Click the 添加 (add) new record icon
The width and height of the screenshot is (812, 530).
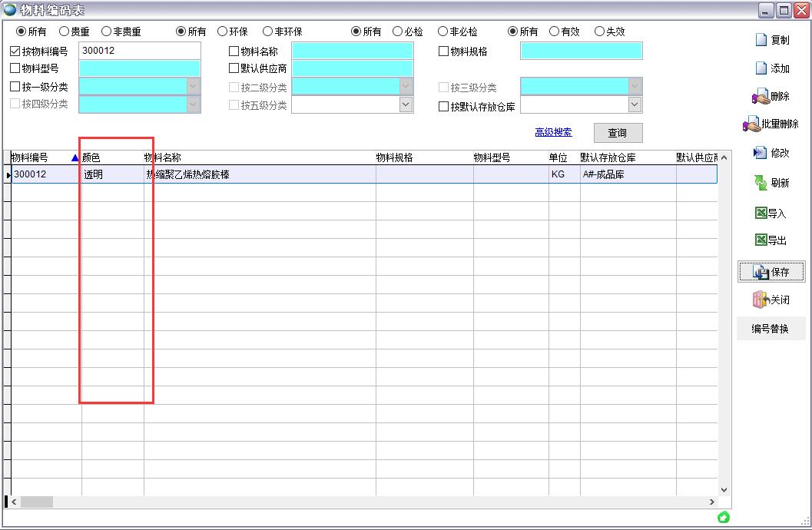761,68
